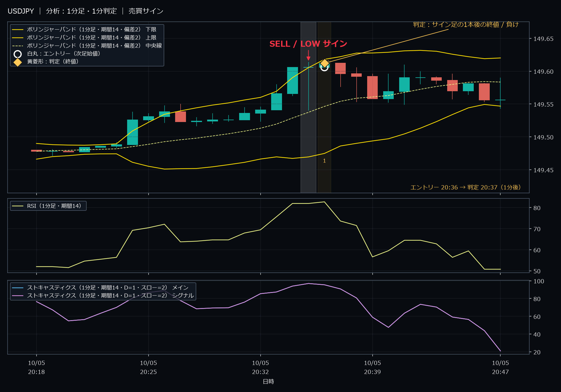Click the stochastics axis value 100
Image resolution: width=561 pixels, height=392 pixels.
pyautogui.click(x=539, y=281)
